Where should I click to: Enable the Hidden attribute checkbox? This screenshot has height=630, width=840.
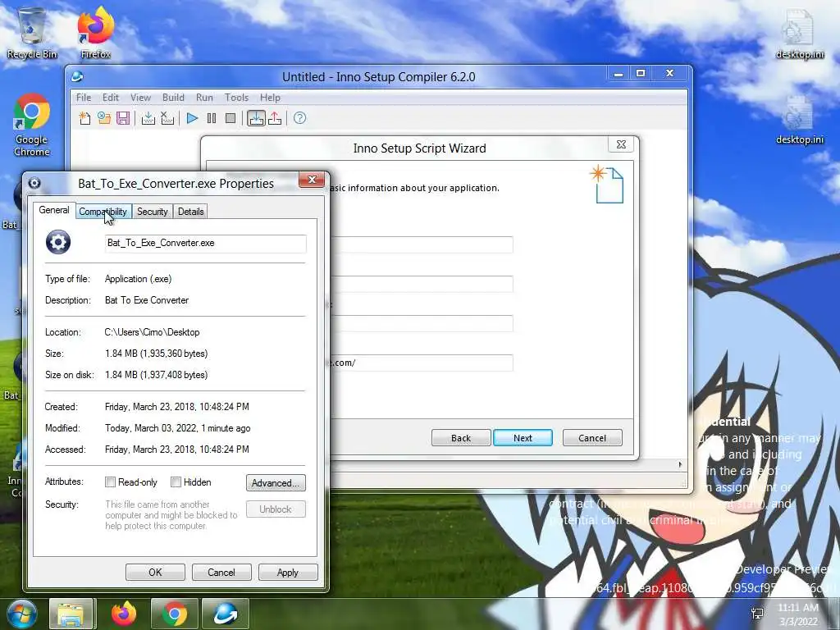[x=176, y=482]
